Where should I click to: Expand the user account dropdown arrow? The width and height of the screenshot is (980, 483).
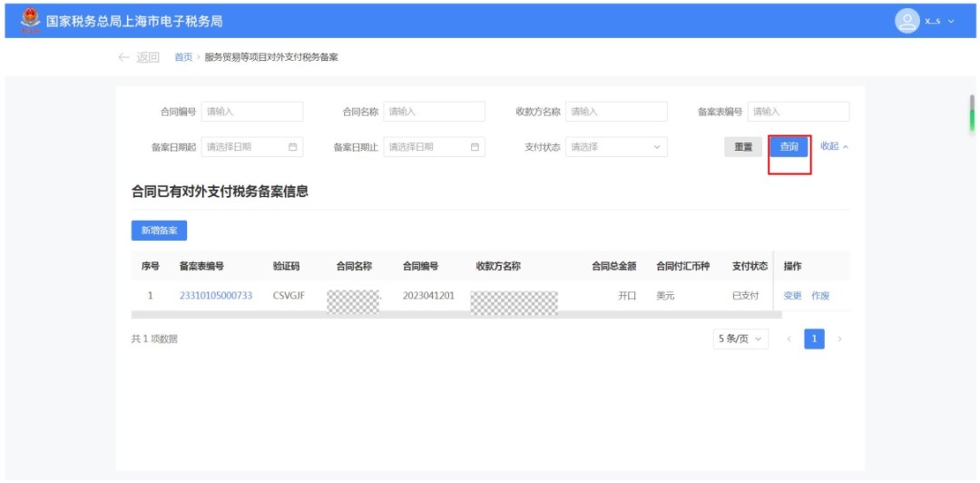click(951, 22)
